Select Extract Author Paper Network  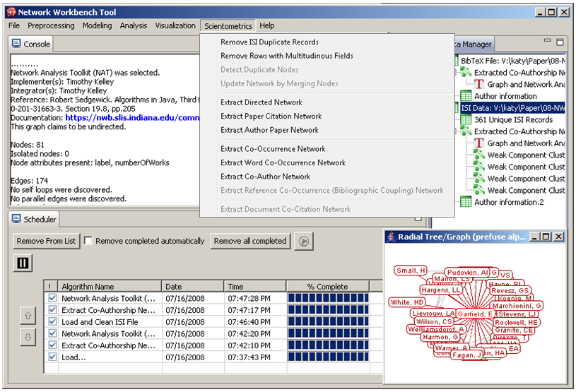click(270, 130)
